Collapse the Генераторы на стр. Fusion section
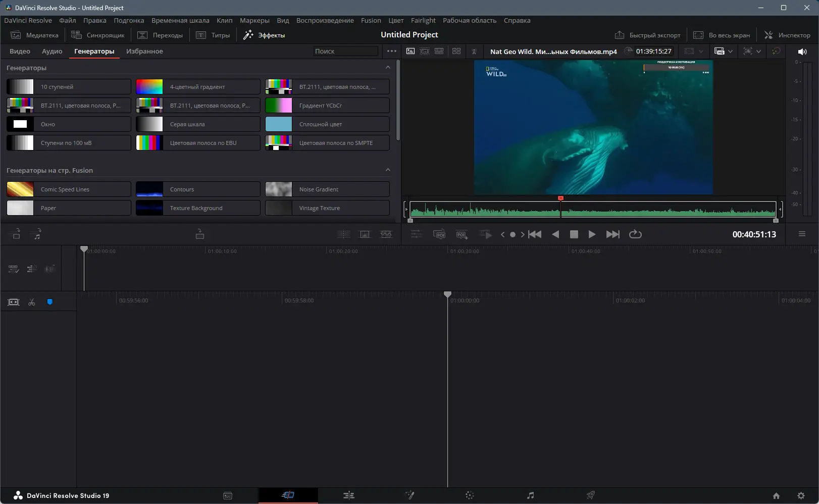The width and height of the screenshot is (819, 504). 388,170
